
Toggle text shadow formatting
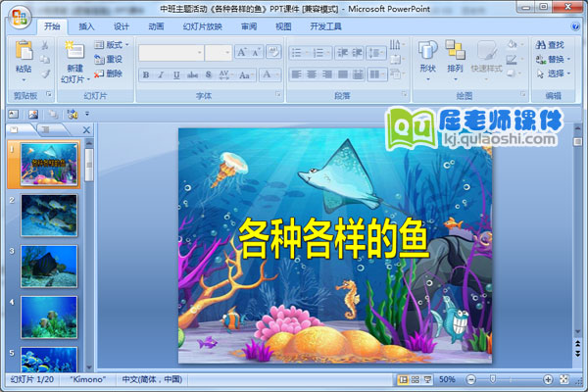click(209, 74)
